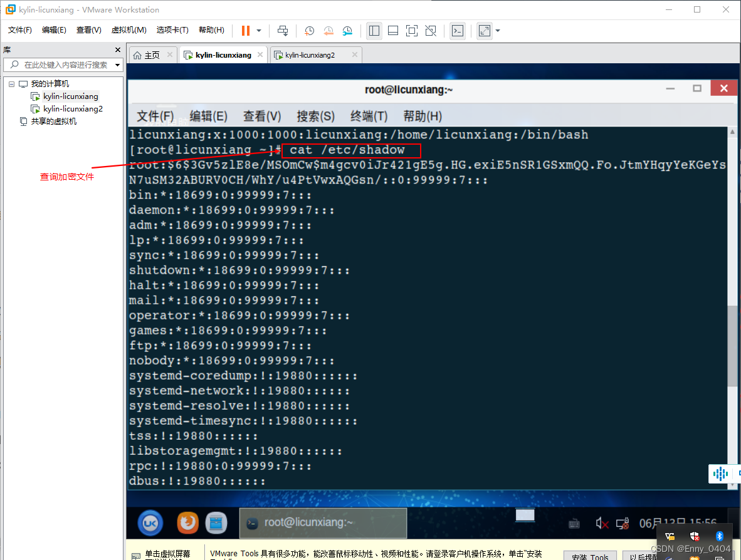The width and height of the screenshot is (741, 560).
Task: Close the library panel with the X
Action: (x=118, y=49)
